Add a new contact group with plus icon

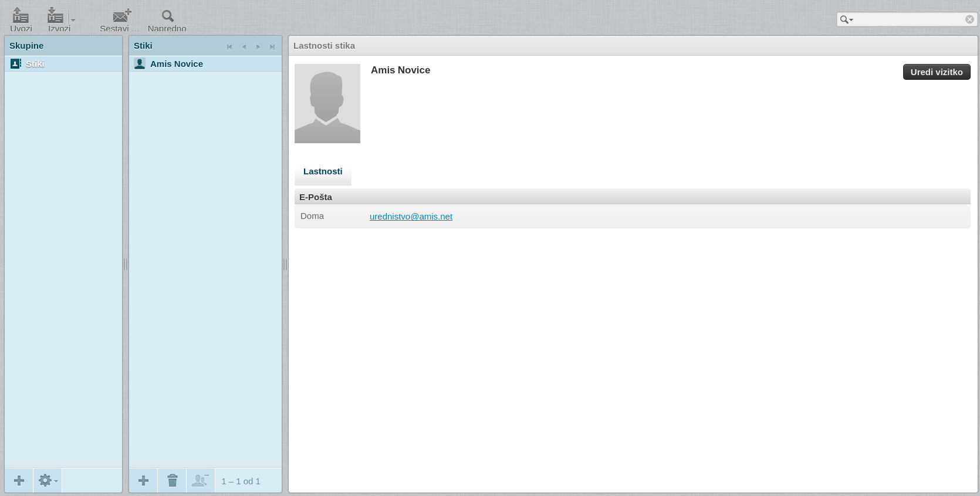[19, 481]
